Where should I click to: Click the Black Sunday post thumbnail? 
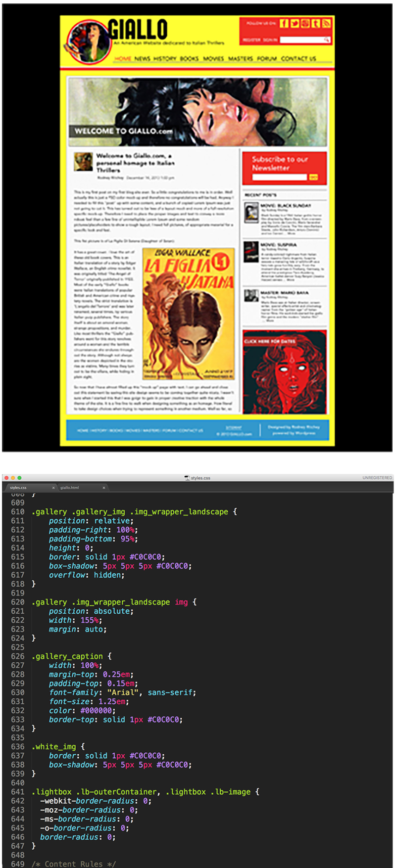tap(251, 213)
